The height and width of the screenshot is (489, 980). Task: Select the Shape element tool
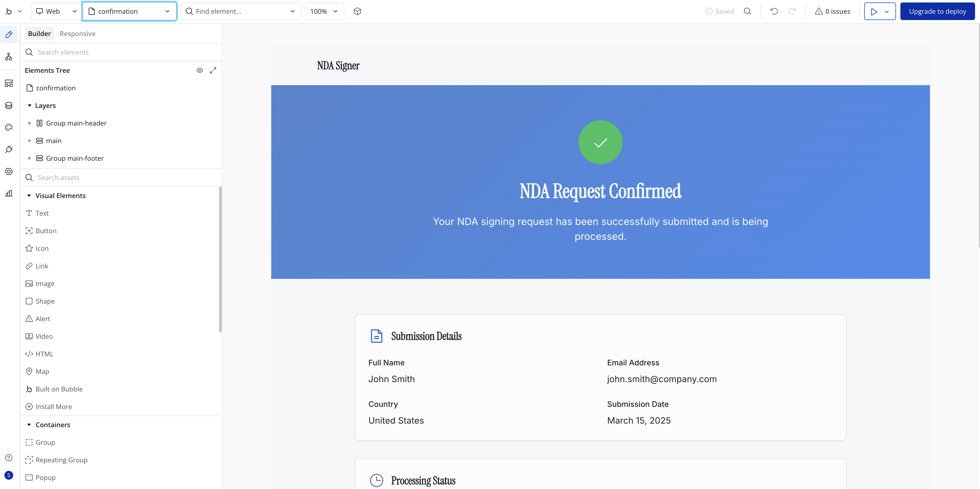(40, 301)
